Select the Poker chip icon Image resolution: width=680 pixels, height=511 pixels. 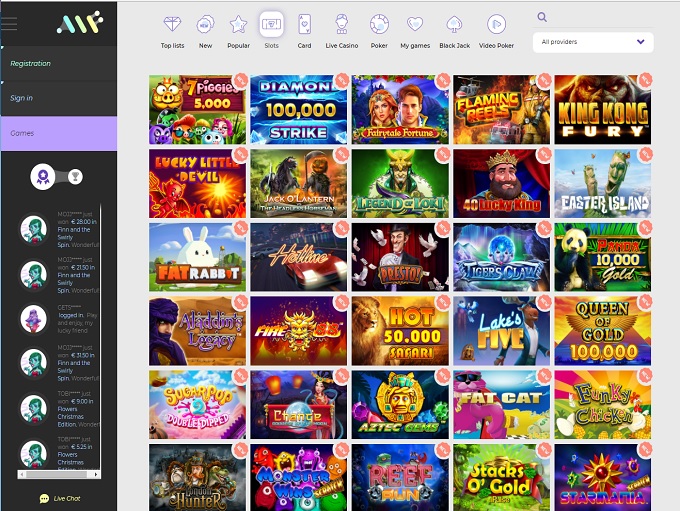pyautogui.click(x=379, y=24)
